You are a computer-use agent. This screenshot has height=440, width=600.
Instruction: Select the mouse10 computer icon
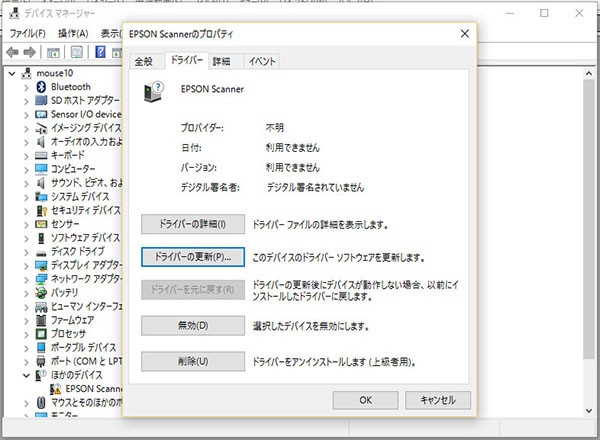pos(27,73)
